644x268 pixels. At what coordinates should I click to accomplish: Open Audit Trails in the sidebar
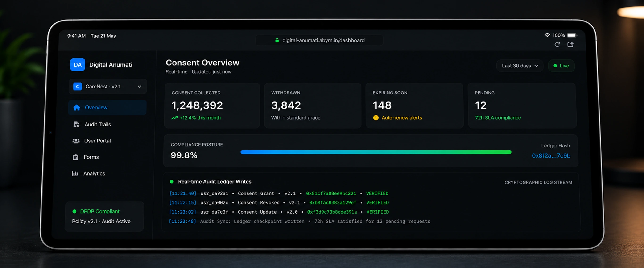click(x=98, y=124)
